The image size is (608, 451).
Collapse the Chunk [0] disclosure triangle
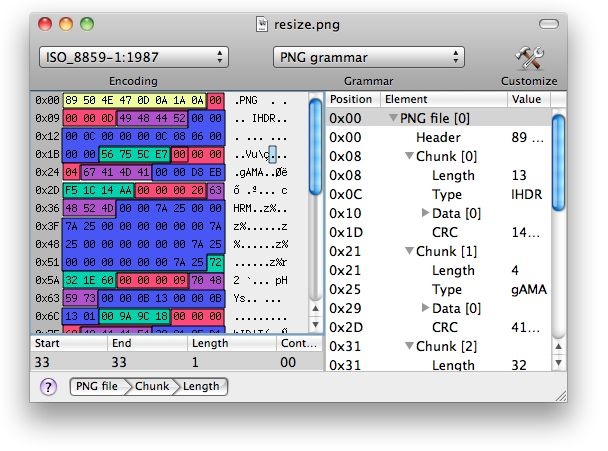409,156
